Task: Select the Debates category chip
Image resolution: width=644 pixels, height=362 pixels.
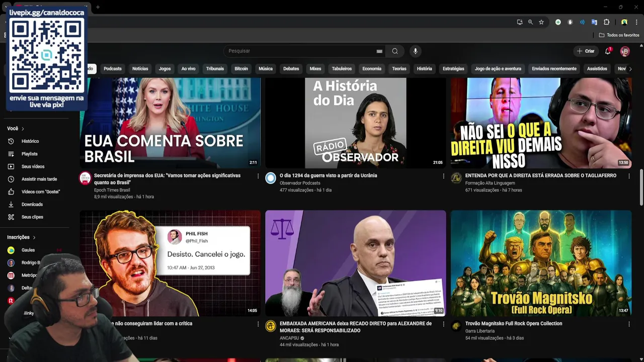Action: point(291,69)
